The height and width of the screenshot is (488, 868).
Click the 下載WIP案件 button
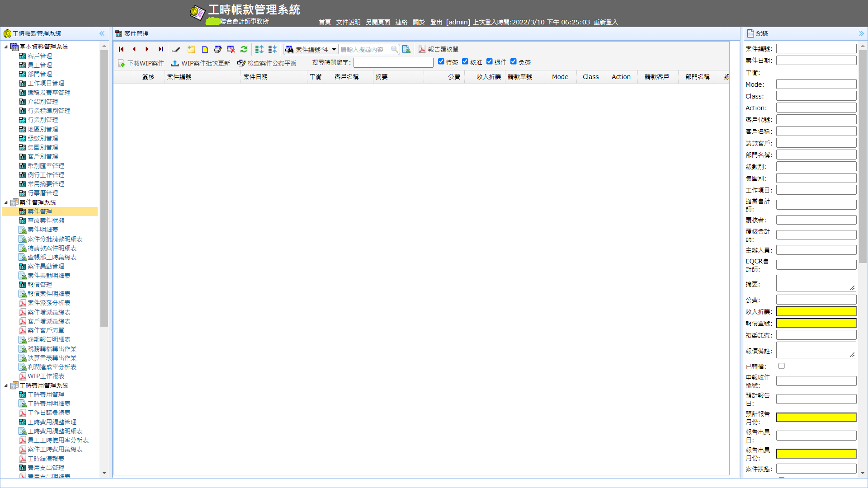pyautogui.click(x=141, y=63)
